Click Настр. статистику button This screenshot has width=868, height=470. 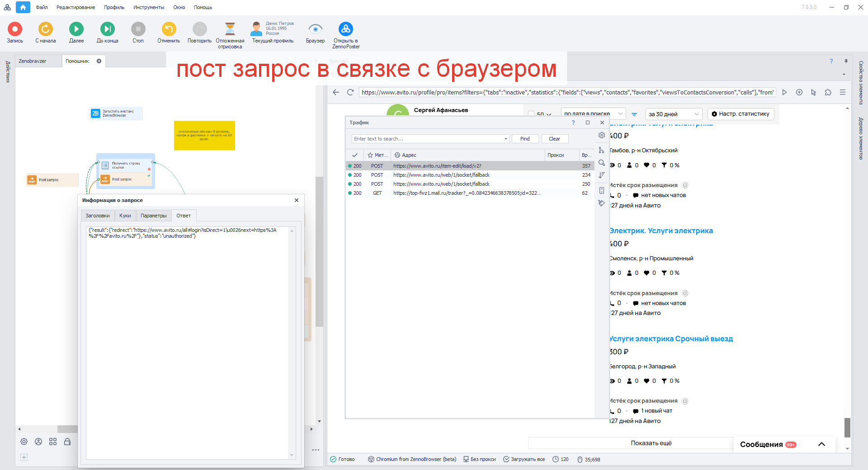(x=741, y=114)
